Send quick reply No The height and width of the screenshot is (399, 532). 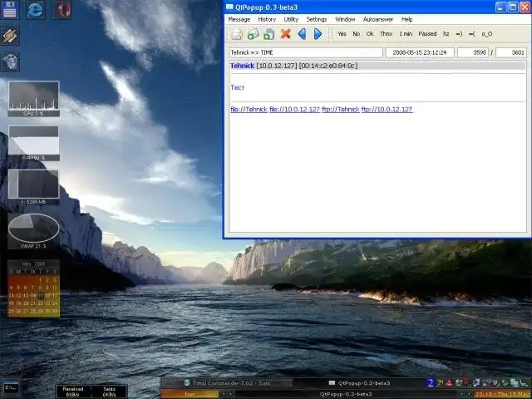coord(356,33)
